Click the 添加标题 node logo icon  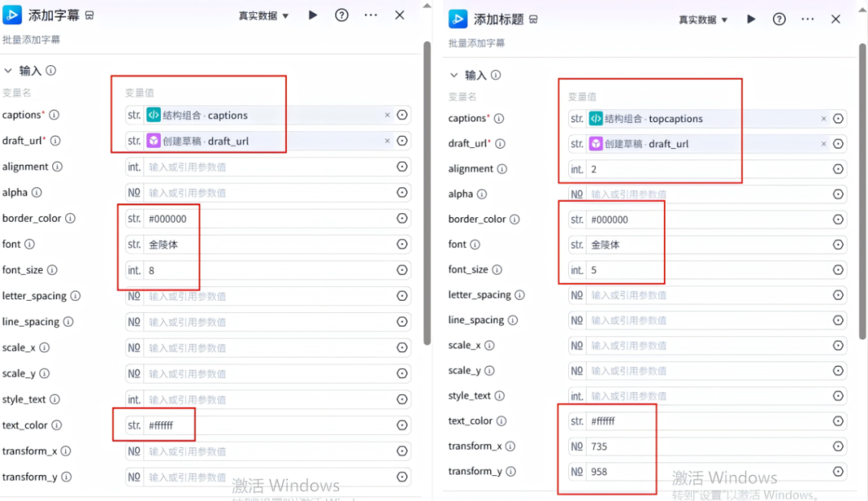[x=458, y=18]
